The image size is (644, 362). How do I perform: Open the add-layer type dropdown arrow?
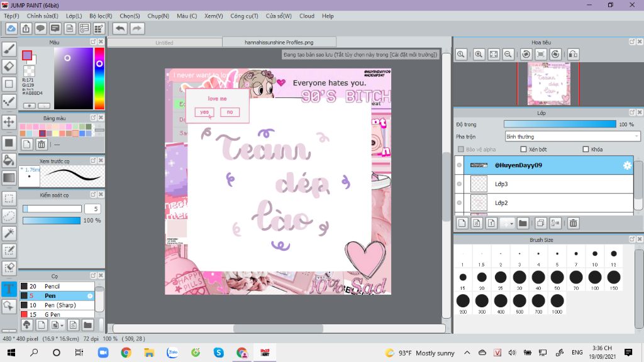pyautogui.click(x=508, y=223)
